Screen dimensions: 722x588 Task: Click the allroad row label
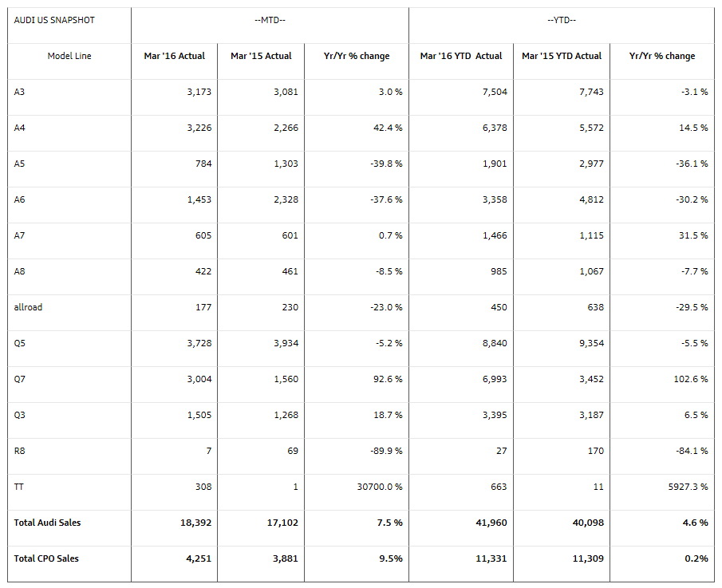coord(28,307)
